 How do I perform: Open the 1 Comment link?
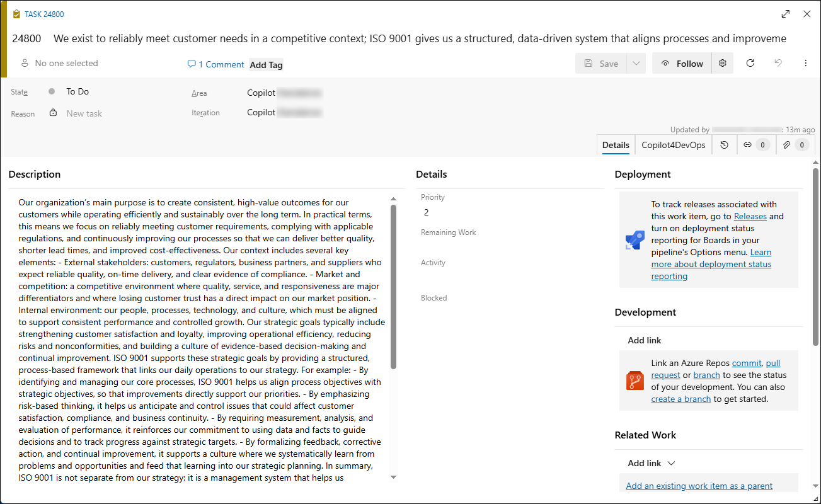point(215,64)
